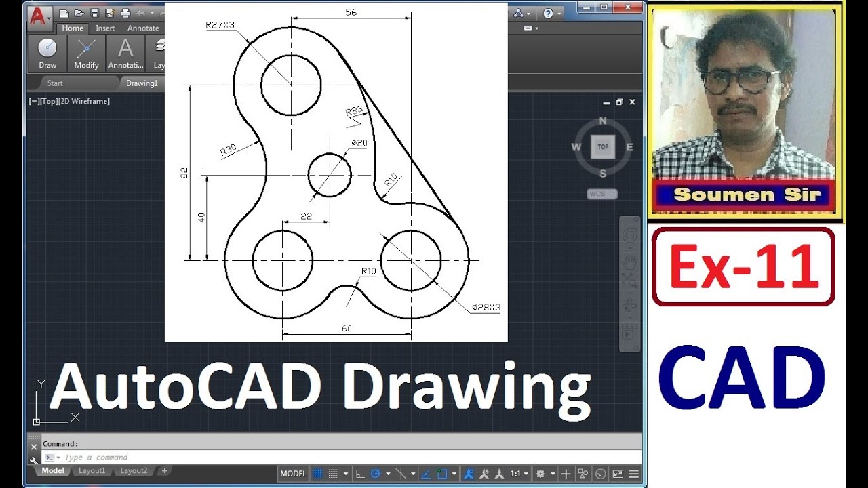Viewport: 868px width, 488px height.
Task: Toggle object snap tracking
Action: [x=427, y=474]
